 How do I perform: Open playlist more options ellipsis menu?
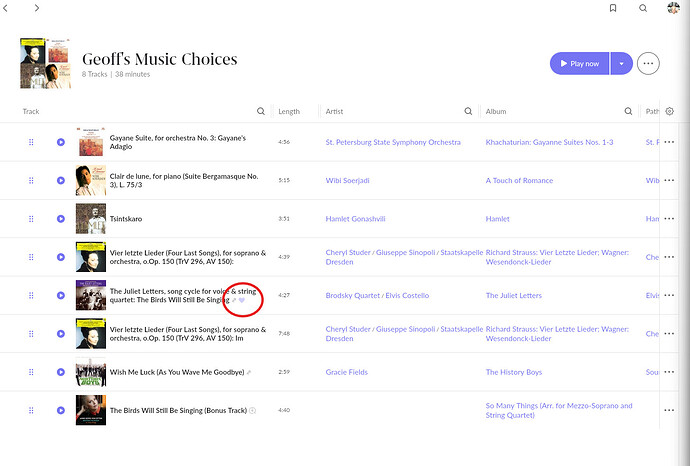point(648,63)
